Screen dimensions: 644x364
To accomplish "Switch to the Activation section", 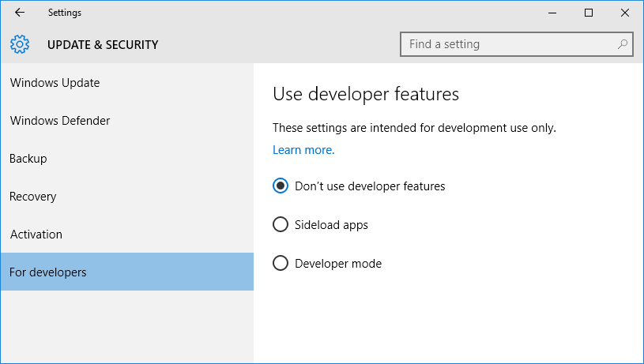I will click(x=127, y=235).
